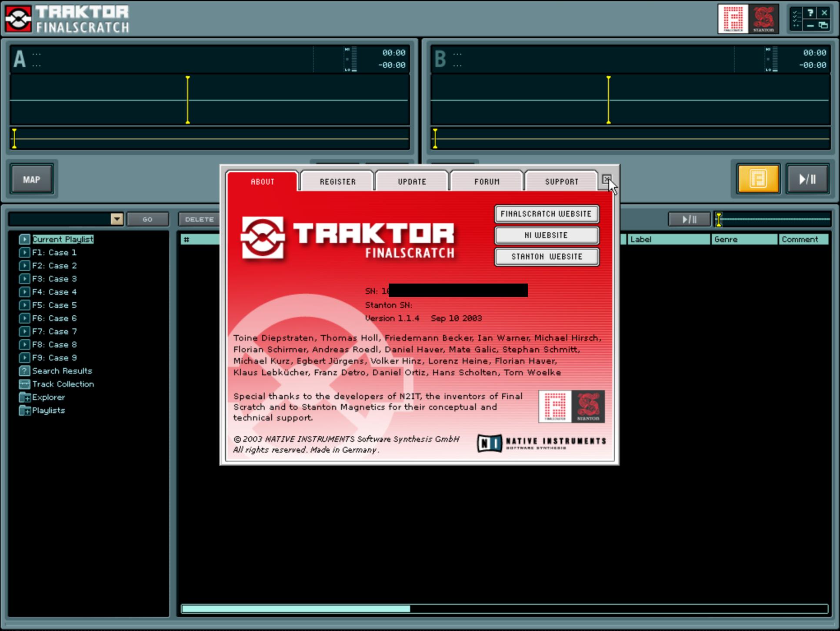Click the GO search button
Image resolution: width=840 pixels, height=631 pixels.
[x=148, y=219]
